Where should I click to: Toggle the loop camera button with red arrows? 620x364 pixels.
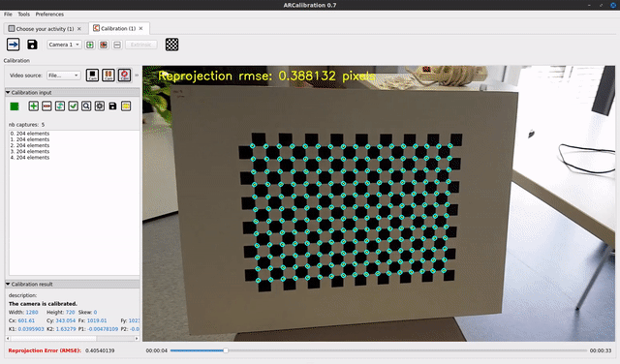pyautogui.click(x=124, y=76)
